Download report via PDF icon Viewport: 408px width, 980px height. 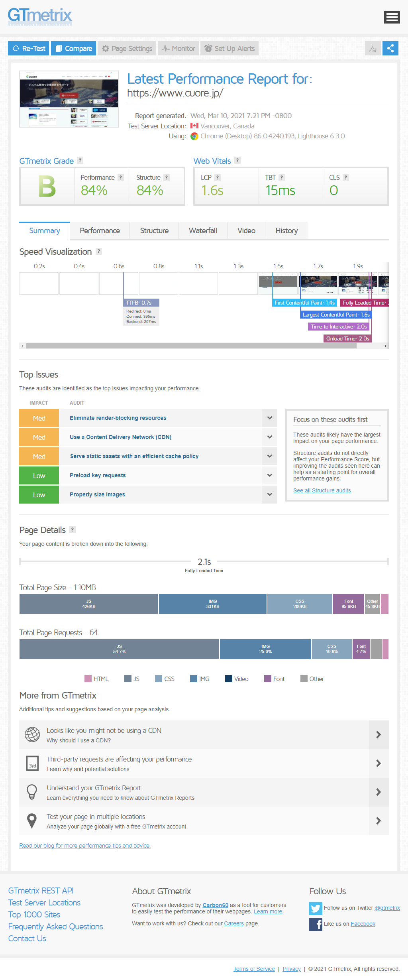click(373, 48)
